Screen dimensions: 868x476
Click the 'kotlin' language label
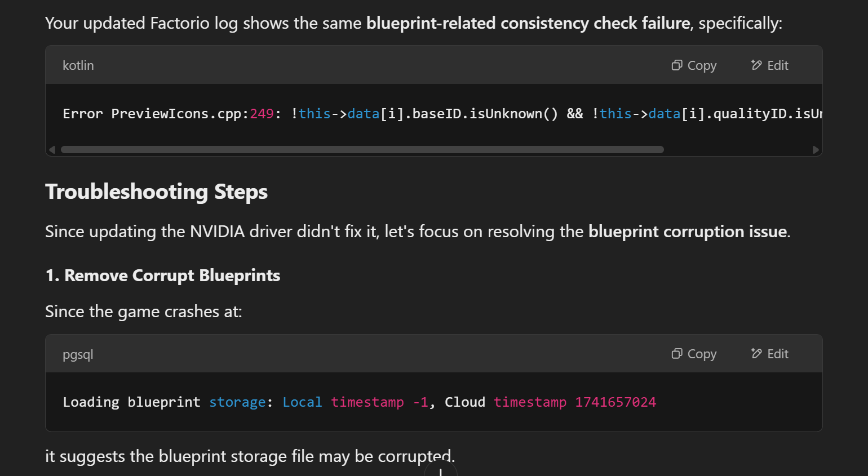coord(78,66)
